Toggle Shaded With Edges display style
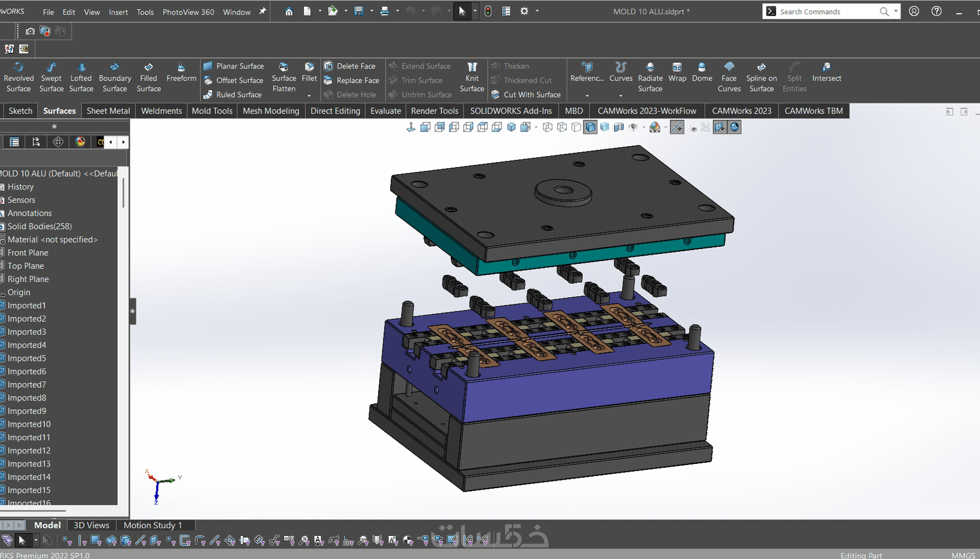980x559 pixels. coord(590,127)
